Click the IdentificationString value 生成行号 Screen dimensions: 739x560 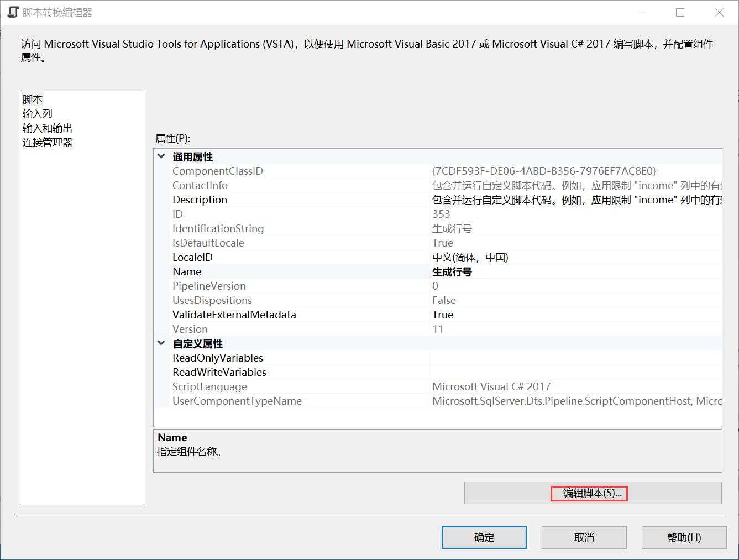pos(452,228)
